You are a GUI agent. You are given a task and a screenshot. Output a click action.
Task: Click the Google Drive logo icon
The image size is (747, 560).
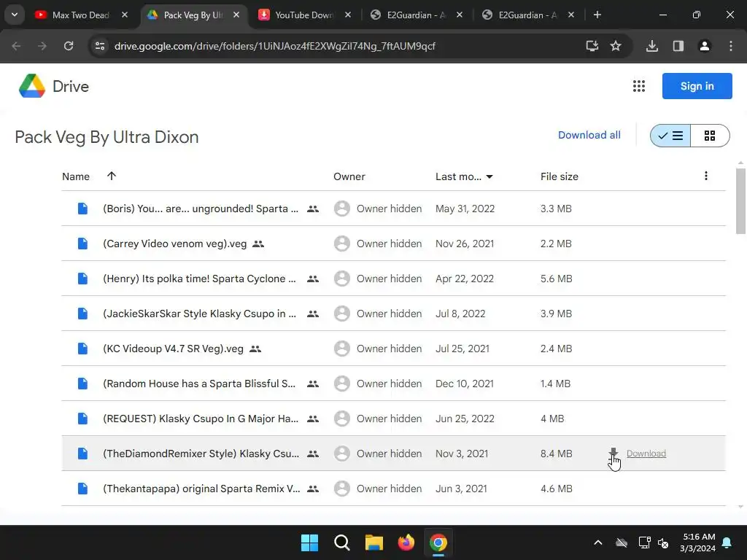pyautogui.click(x=32, y=86)
